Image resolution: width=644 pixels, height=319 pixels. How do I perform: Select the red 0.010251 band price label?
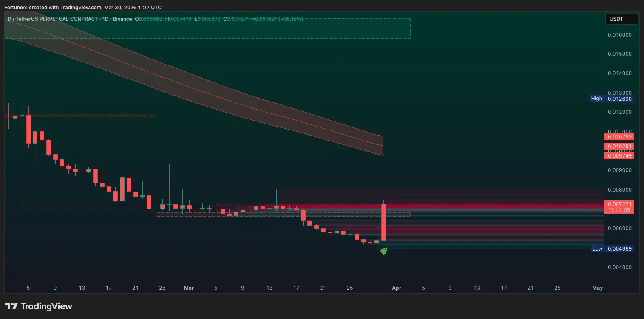coord(619,146)
